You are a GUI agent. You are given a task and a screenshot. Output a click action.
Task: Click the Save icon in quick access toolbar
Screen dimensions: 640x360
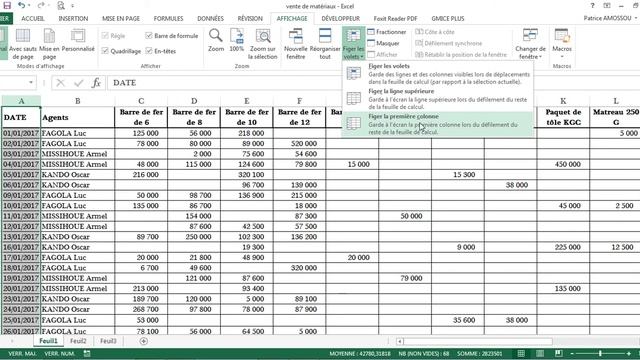7,6
